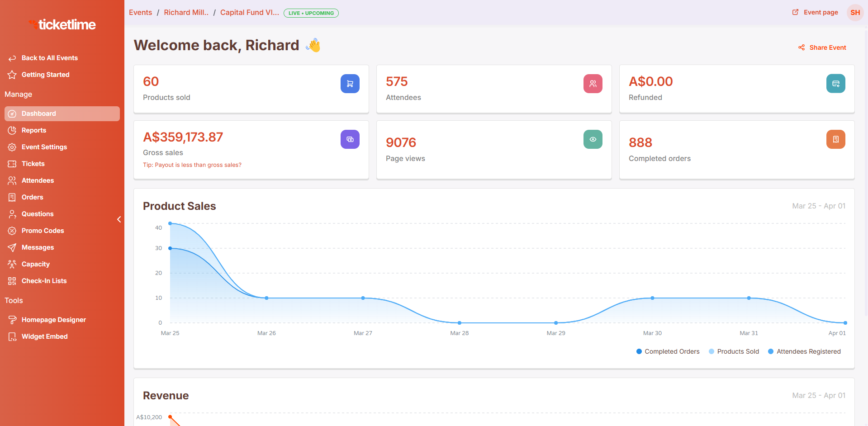
Task: Click the green Page views eye icon
Action: tap(593, 139)
